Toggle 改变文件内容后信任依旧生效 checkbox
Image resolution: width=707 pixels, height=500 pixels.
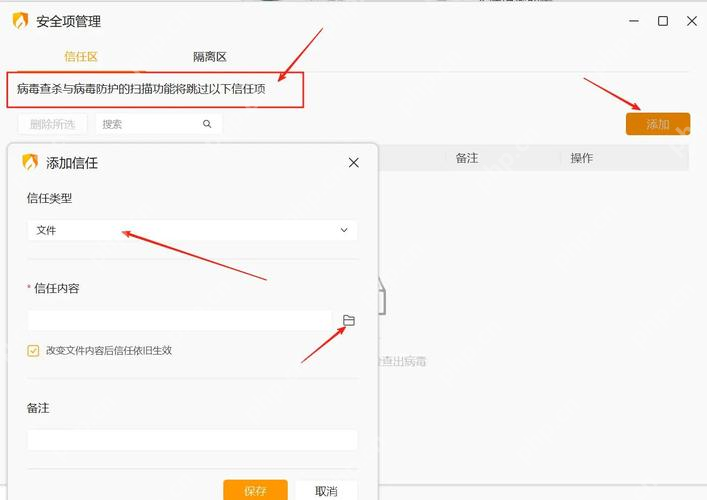33,351
